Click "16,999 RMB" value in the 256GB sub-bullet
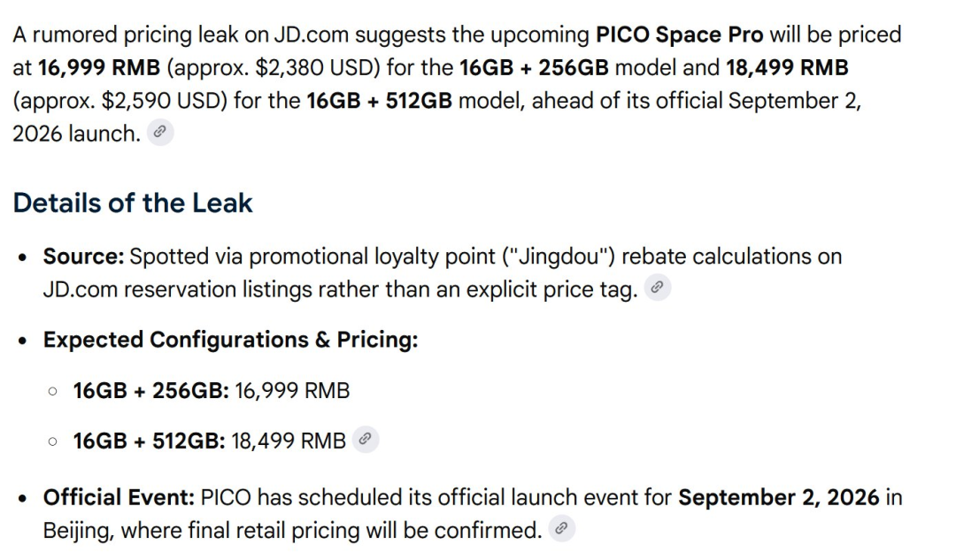 coord(292,391)
